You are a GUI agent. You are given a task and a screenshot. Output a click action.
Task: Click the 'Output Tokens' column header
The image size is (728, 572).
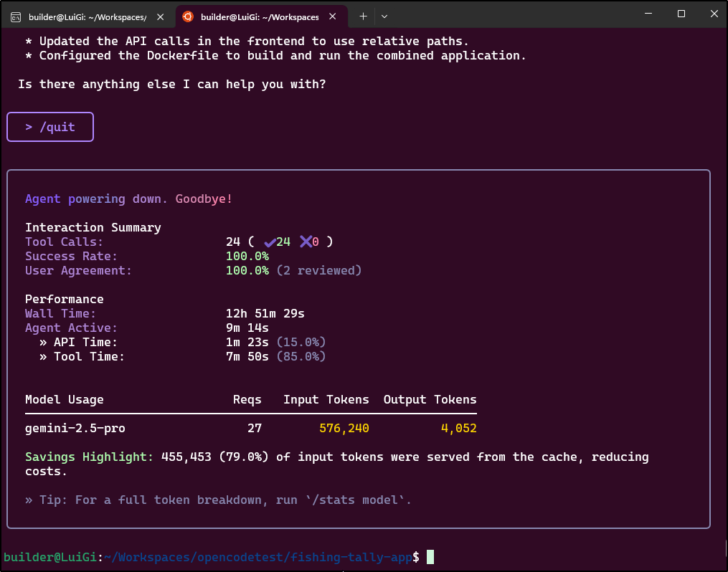coord(430,399)
